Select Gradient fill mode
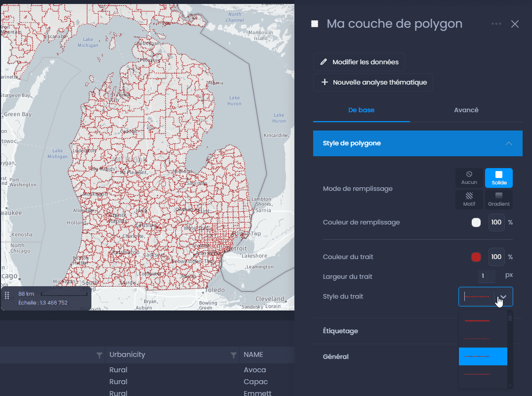This screenshot has width=532, height=396. [499, 199]
